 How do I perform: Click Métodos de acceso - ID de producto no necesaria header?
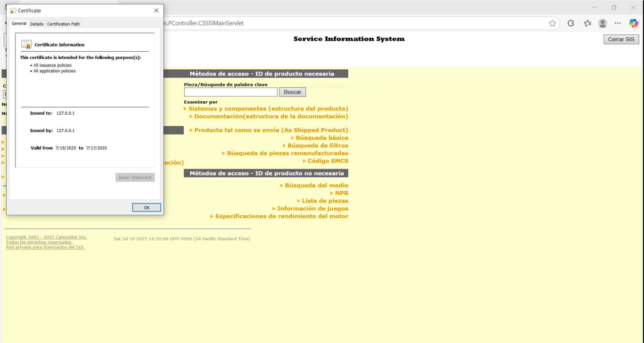coord(266,173)
